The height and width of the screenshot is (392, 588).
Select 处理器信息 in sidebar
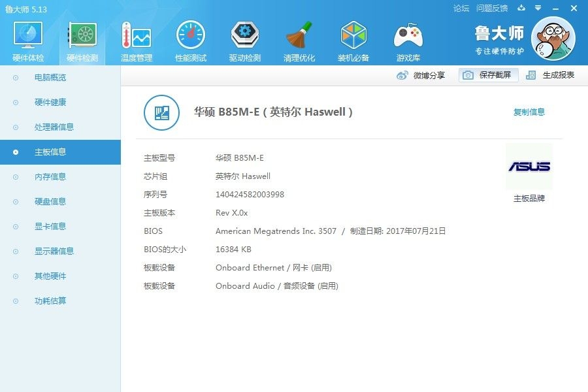(x=60, y=127)
